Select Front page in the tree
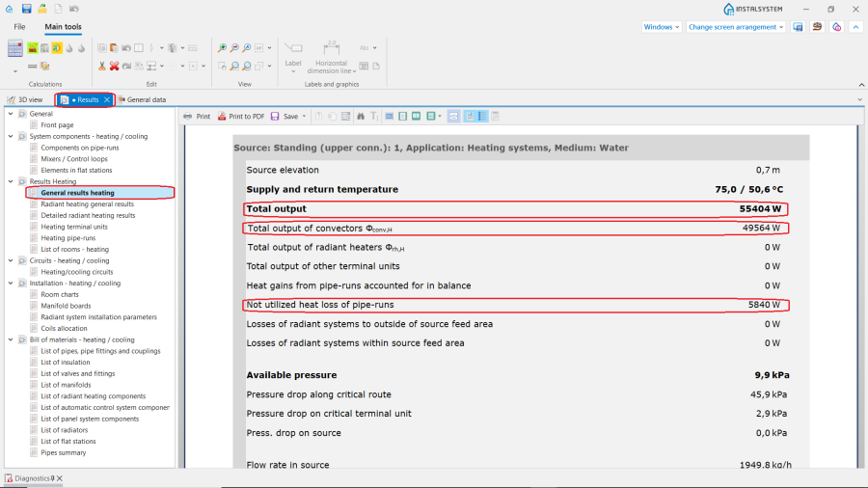The height and width of the screenshot is (488, 868). pyautogui.click(x=57, y=125)
